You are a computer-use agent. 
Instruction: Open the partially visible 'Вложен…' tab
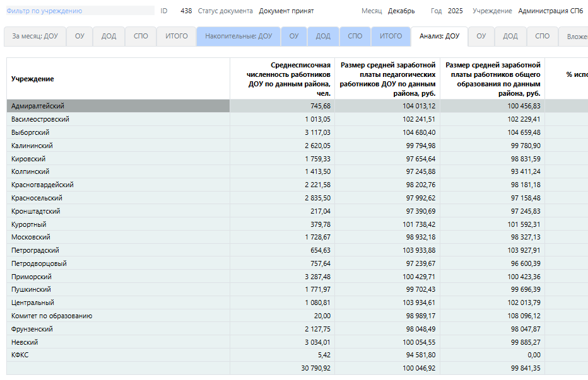(x=575, y=37)
